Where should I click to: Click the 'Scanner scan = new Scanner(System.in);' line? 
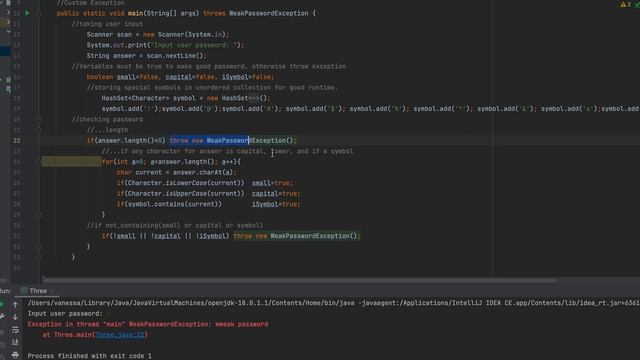coord(158,34)
